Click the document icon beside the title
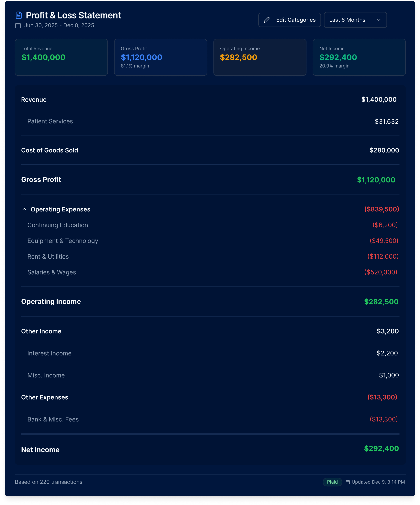Viewport: 420px width, 505px height. 19,15
